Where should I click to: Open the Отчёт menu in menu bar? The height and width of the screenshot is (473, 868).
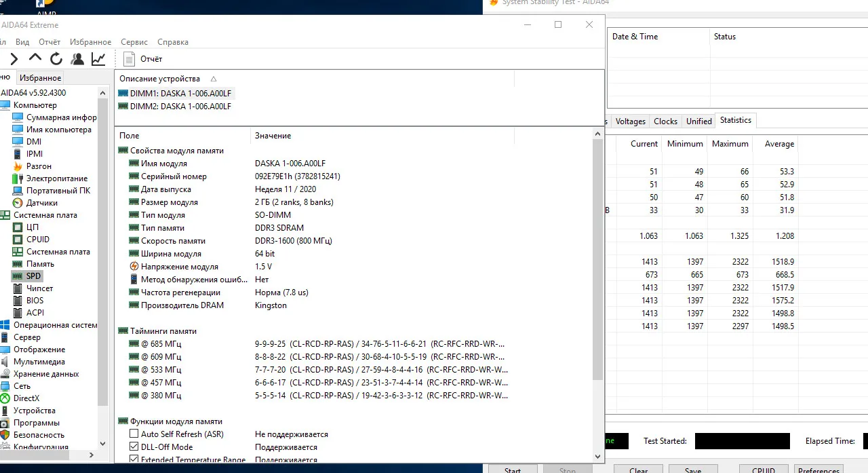50,42
